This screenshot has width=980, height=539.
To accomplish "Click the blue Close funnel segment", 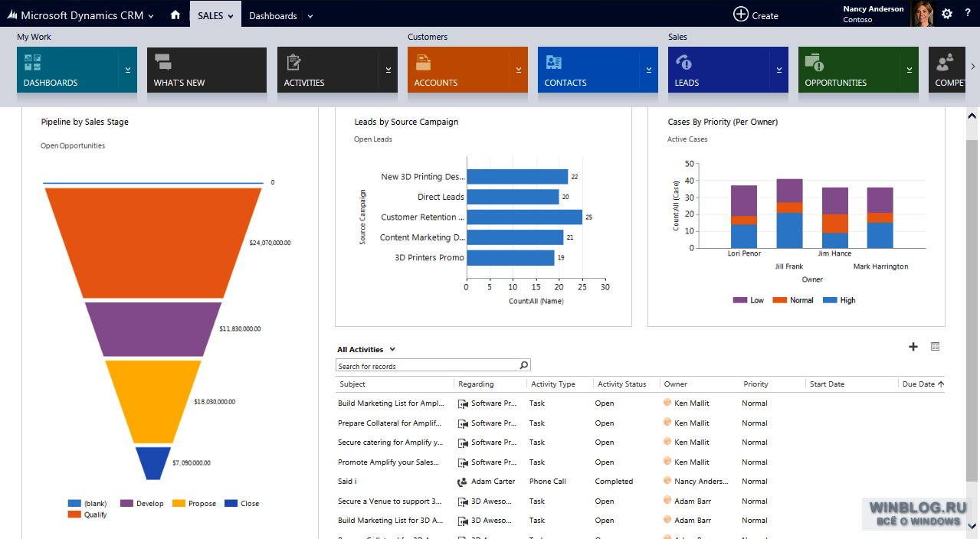I will point(153,463).
